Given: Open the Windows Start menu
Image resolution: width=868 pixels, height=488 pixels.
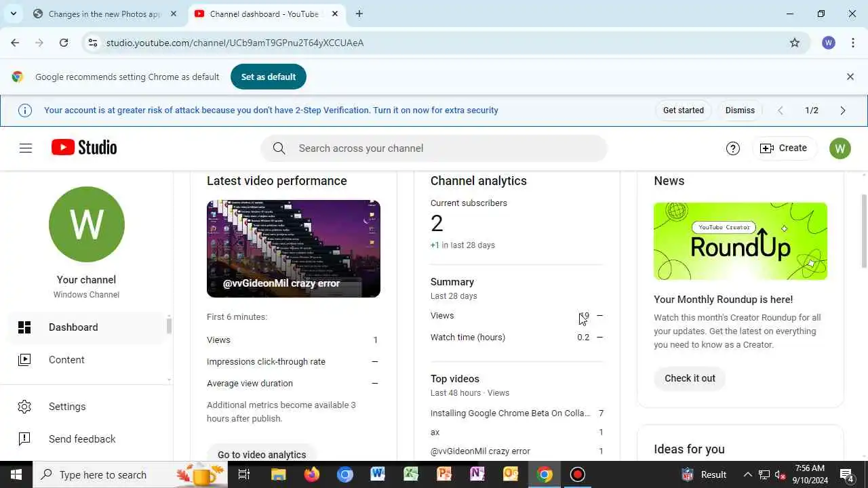Looking at the screenshot, I should (16, 474).
